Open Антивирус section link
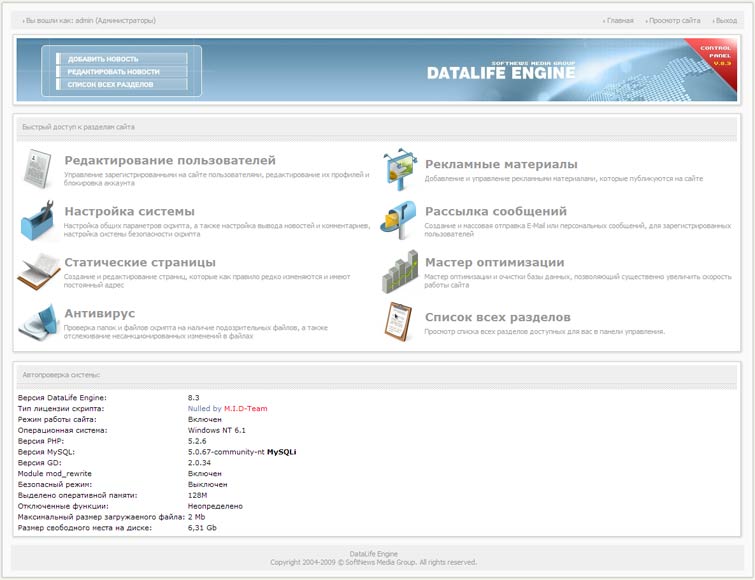Image resolution: width=755 pixels, height=580 pixels. pyautogui.click(x=100, y=313)
